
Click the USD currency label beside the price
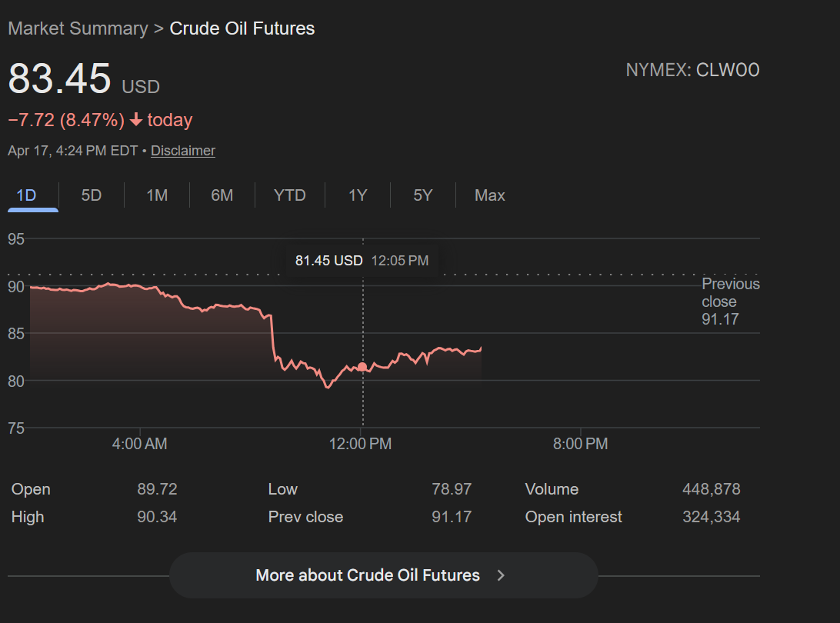pyautogui.click(x=141, y=87)
